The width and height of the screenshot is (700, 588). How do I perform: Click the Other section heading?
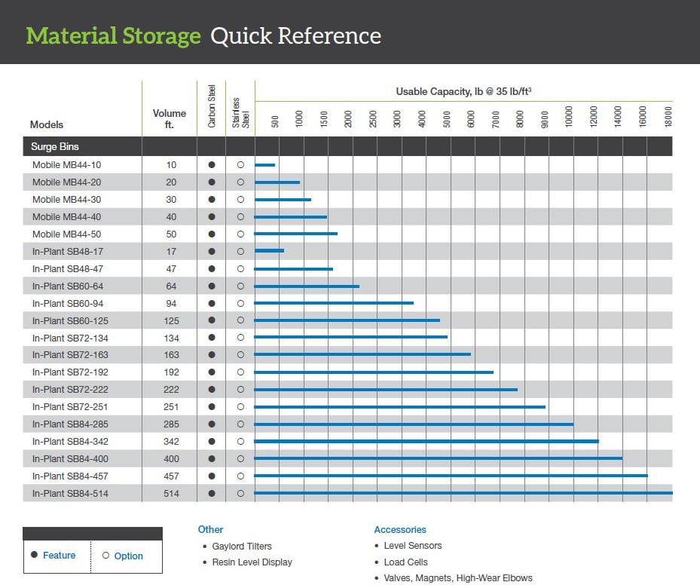pyautogui.click(x=210, y=529)
